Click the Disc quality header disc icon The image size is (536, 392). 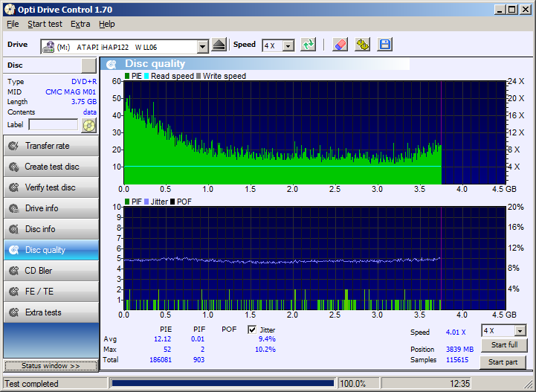click(x=111, y=64)
